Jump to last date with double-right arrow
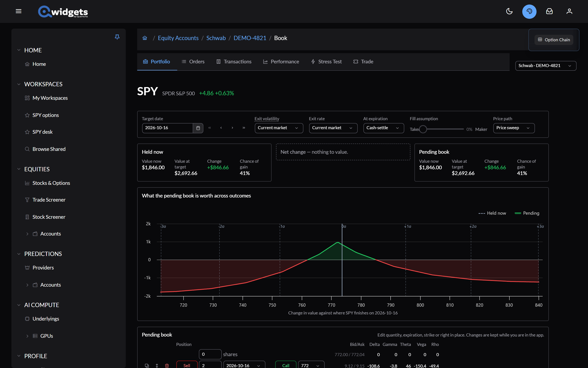 (244, 128)
